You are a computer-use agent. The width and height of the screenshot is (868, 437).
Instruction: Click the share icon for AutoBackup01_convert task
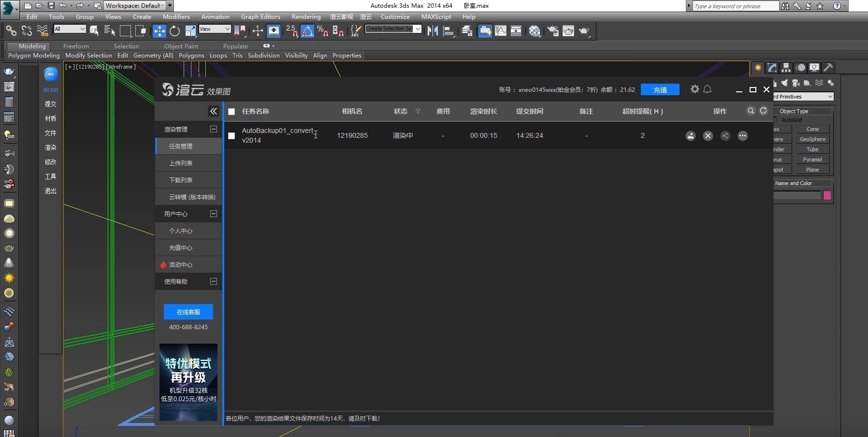tap(725, 136)
